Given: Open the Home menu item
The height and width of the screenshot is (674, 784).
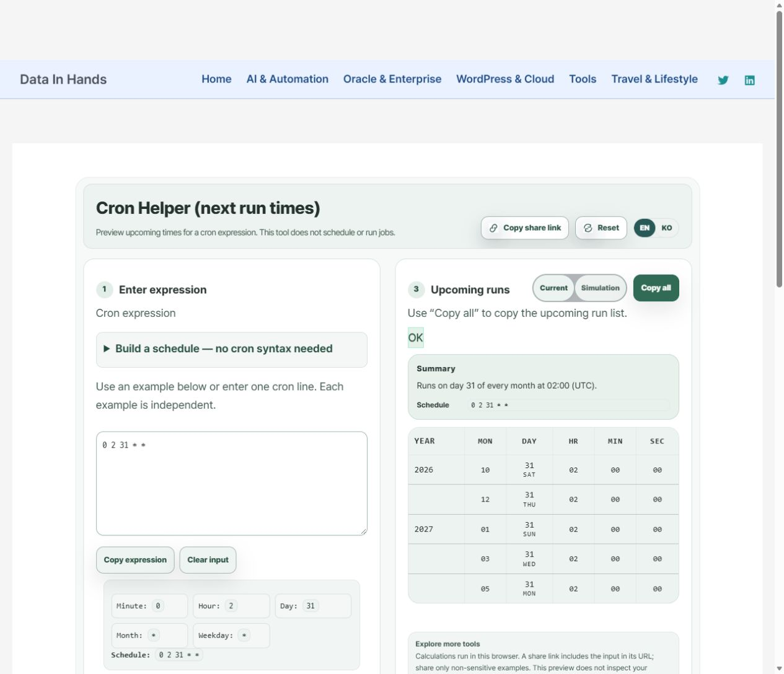Looking at the screenshot, I should 216,79.
